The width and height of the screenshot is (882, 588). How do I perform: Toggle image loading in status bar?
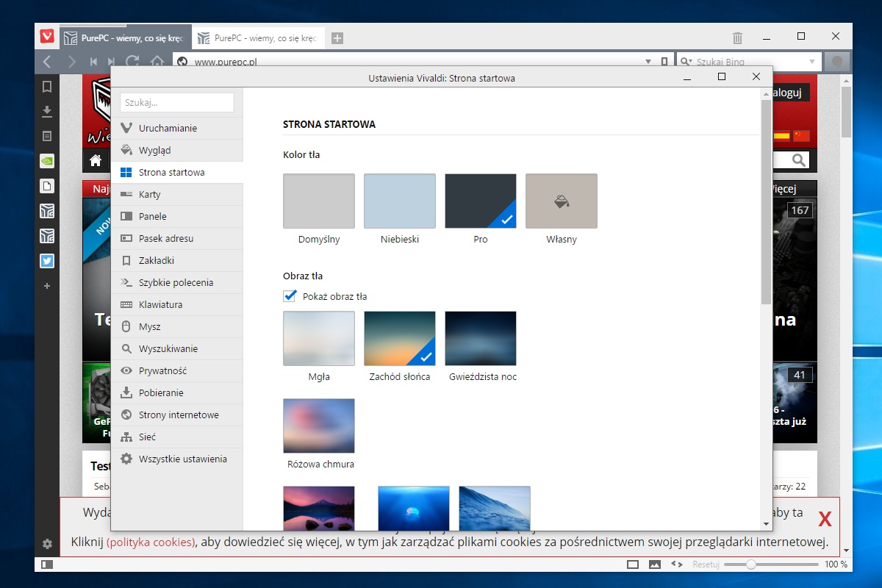coord(654,564)
